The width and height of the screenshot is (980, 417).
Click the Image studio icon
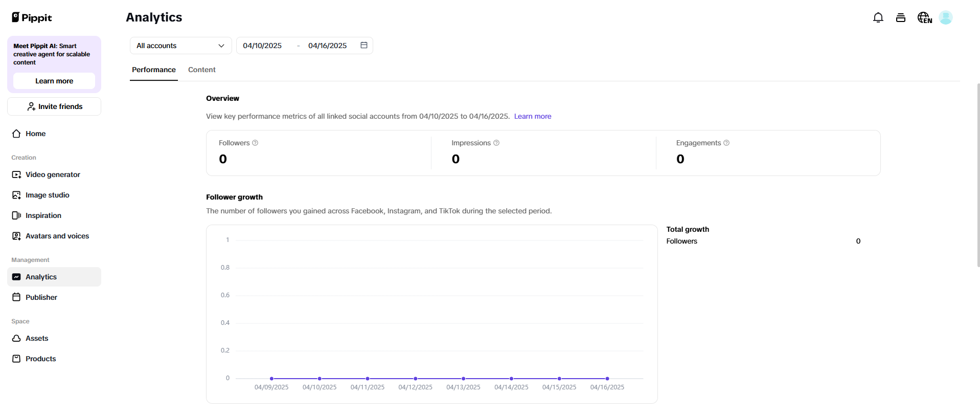click(x=16, y=195)
